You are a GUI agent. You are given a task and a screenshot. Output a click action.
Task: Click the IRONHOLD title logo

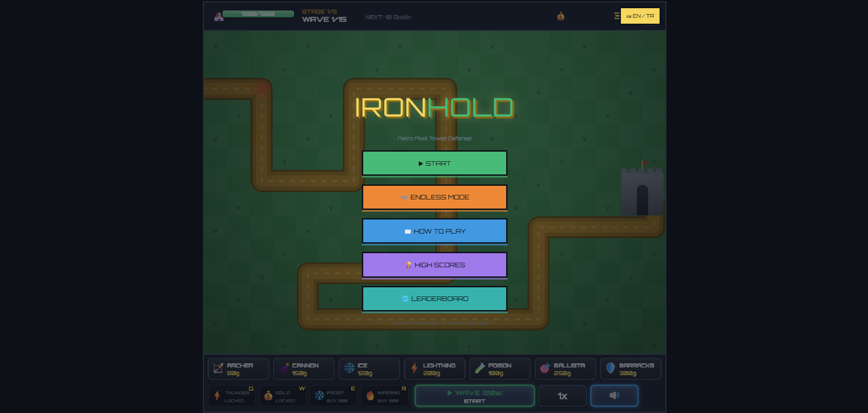pyautogui.click(x=434, y=108)
